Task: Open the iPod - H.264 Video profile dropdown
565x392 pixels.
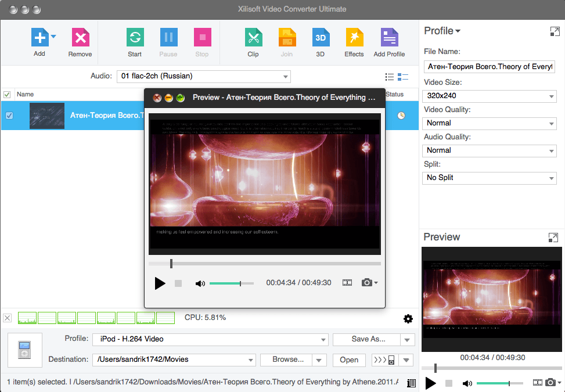Action: point(210,339)
